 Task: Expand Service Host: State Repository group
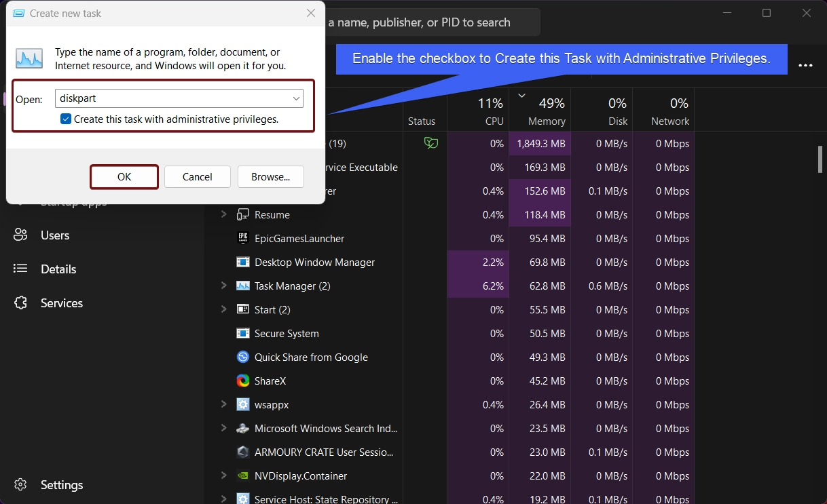pos(223,499)
